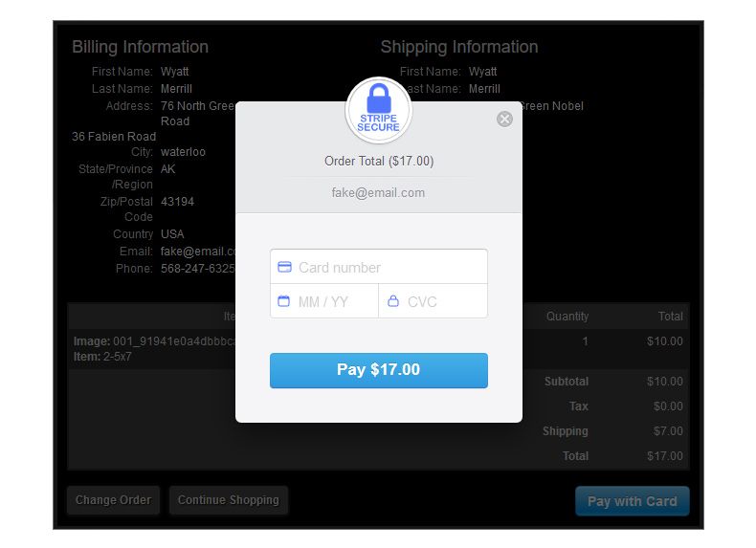
Task: Click the Stripe Secure lock badge
Action: (378, 110)
